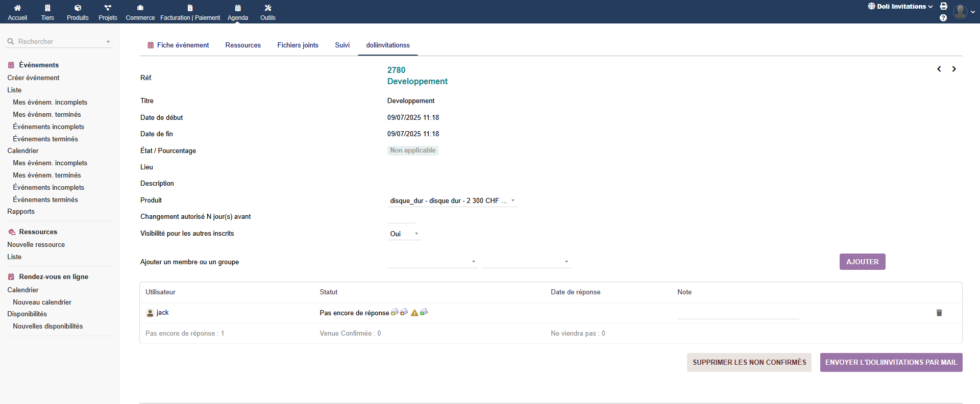Open the Accueil home icon
This screenshot has width=980, height=404.
click(17, 12)
